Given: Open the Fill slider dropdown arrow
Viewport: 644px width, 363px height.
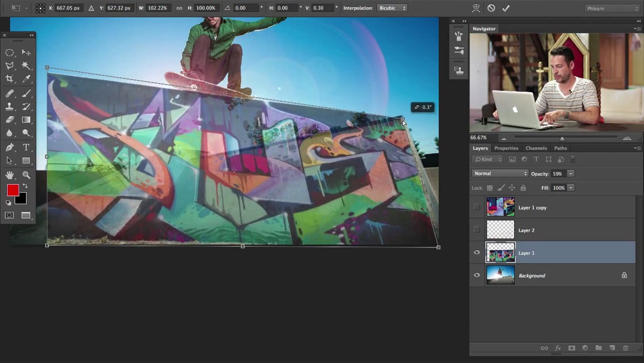Looking at the screenshot, I should click(x=570, y=187).
